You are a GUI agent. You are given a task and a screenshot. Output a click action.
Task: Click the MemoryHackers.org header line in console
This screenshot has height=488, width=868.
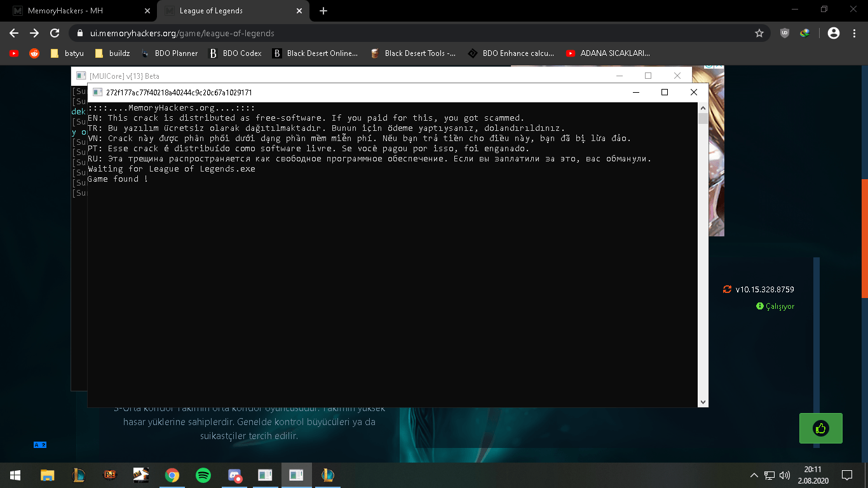point(172,108)
